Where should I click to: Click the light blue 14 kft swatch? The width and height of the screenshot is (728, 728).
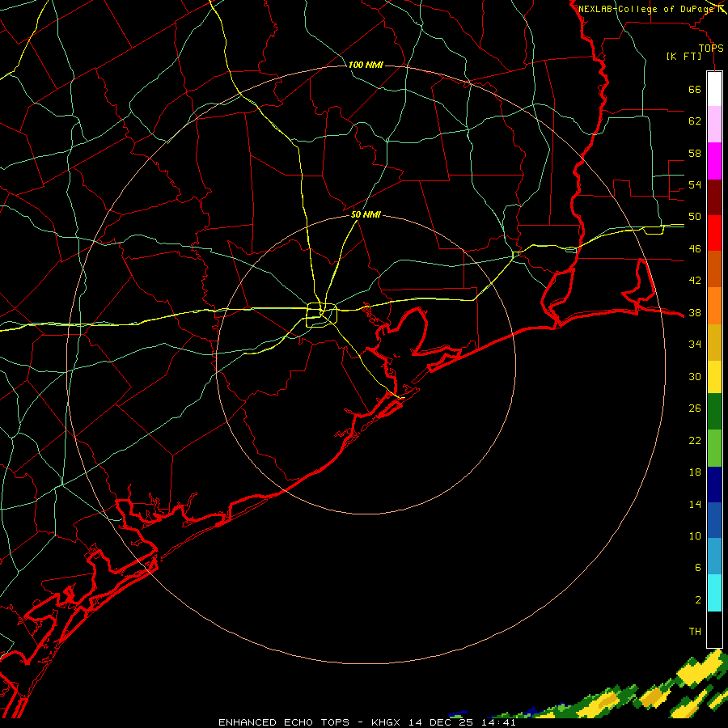[714, 557]
